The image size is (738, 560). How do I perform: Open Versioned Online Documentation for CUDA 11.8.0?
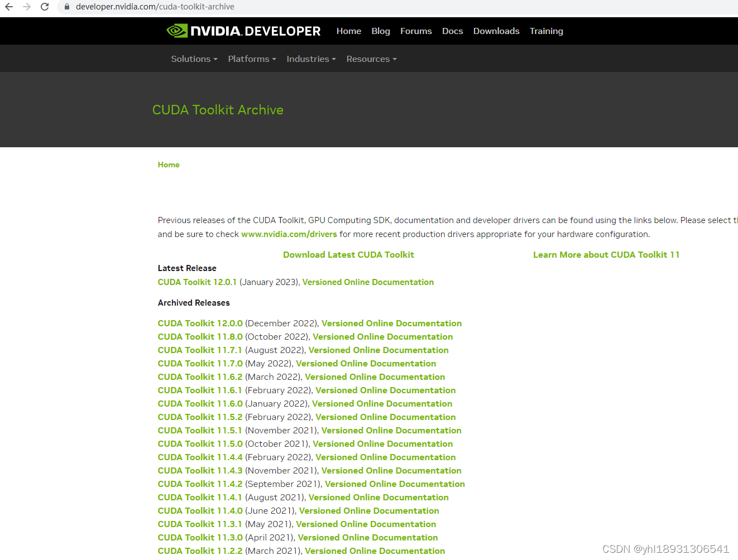tap(382, 336)
